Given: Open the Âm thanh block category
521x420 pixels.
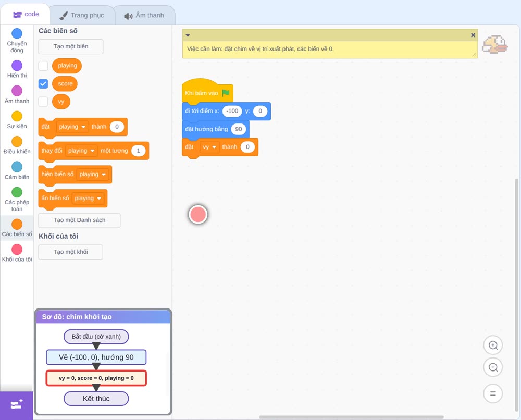Looking at the screenshot, I should pos(17,94).
